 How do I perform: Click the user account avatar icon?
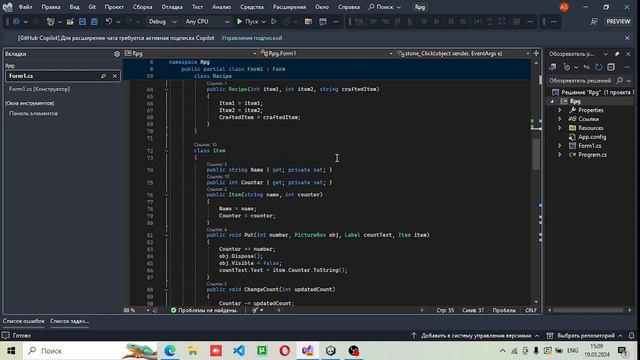(x=564, y=7)
